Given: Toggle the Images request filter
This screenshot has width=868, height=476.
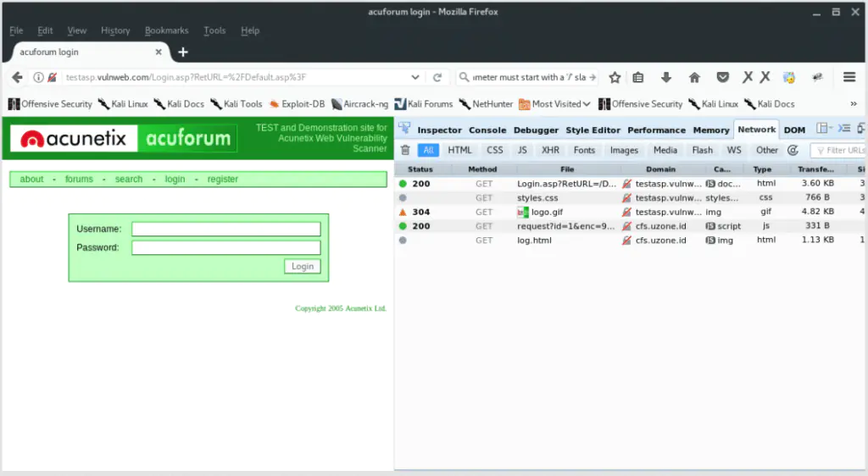Looking at the screenshot, I should [624, 150].
